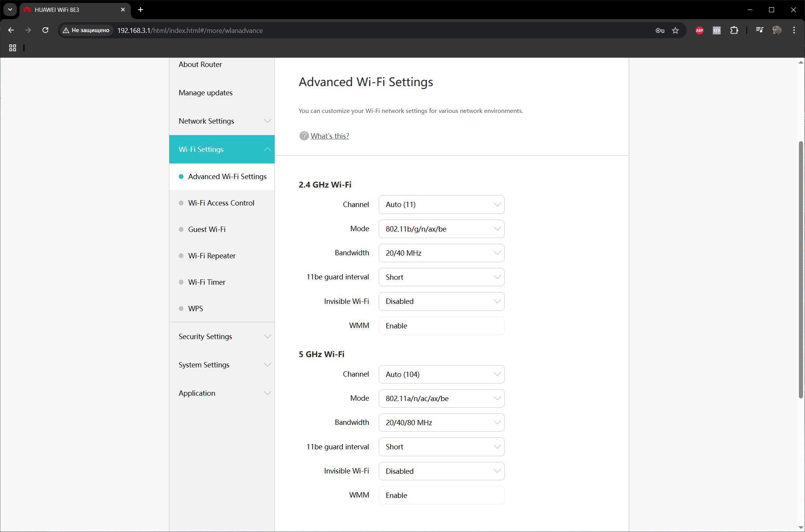Open saved passwords key icon
This screenshot has height=532, width=805.
click(x=659, y=31)
